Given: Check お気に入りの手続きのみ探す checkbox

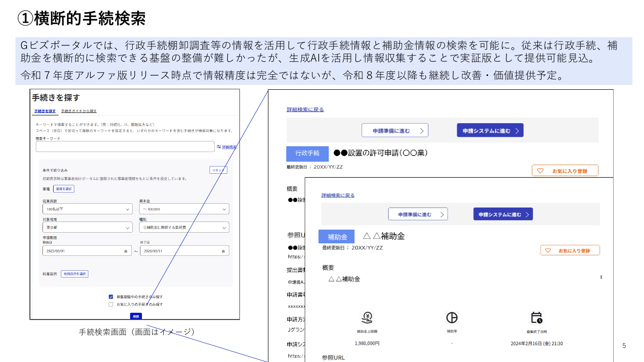Looking at the screenshot, I should pos(111,305).
